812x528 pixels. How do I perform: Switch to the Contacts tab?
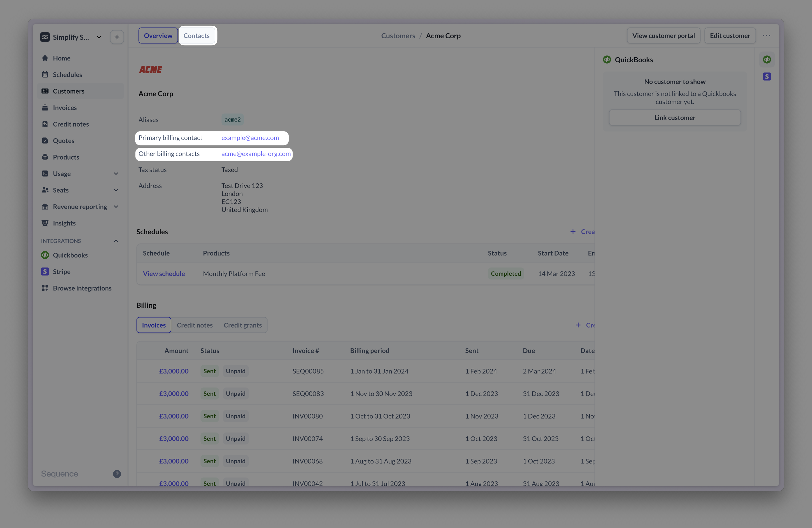196,35
